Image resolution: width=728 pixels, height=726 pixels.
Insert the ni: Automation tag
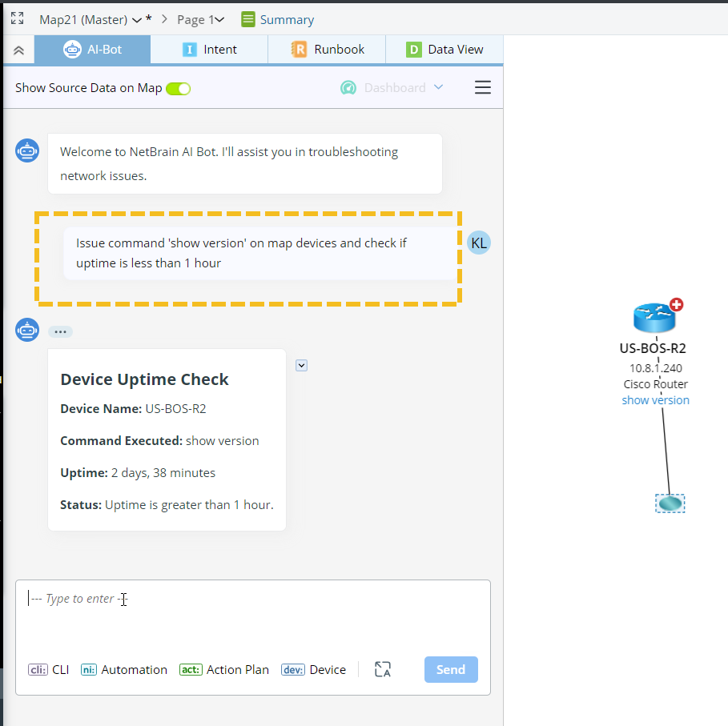click(124, 669)
